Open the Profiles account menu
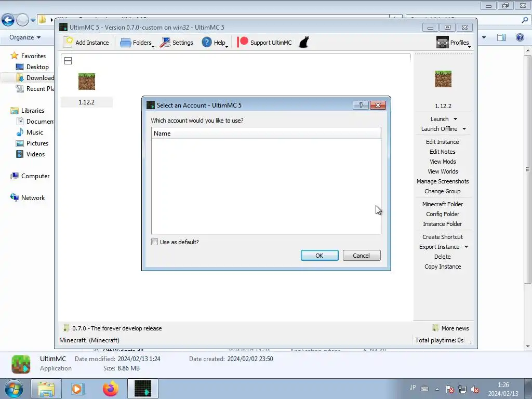 [453, 43]
